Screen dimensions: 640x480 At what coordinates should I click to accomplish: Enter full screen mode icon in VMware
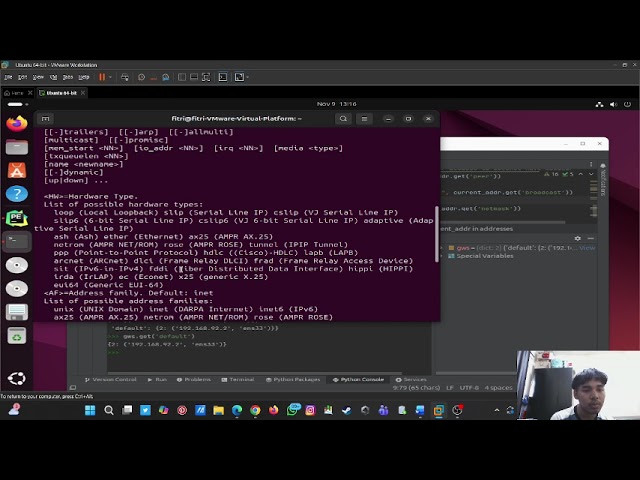(x=206, y=77)
